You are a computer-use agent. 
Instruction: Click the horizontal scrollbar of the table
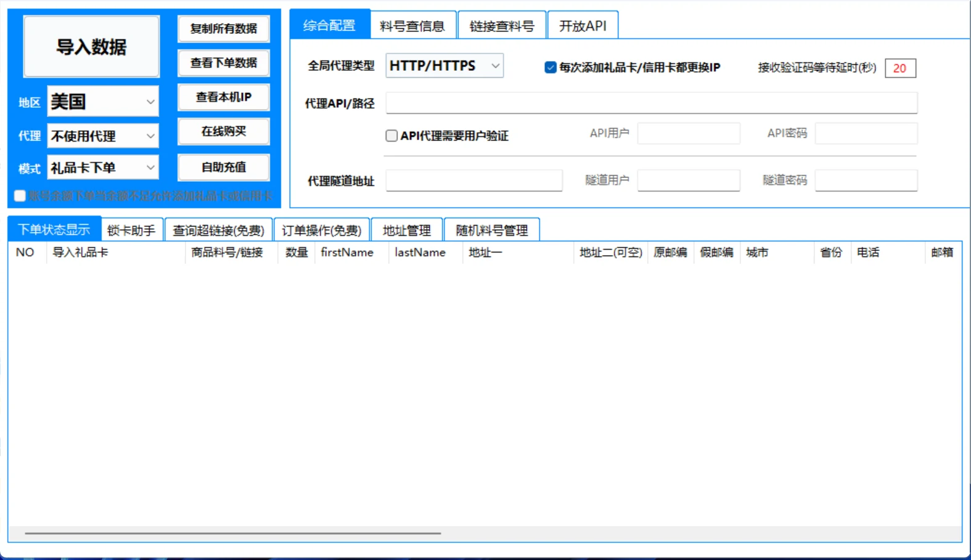point(233,533)
